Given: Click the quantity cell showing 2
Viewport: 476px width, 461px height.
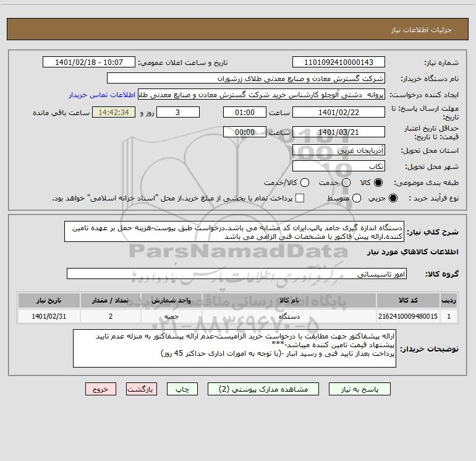Looking at the screenshot, I should (x=111, y=316).
